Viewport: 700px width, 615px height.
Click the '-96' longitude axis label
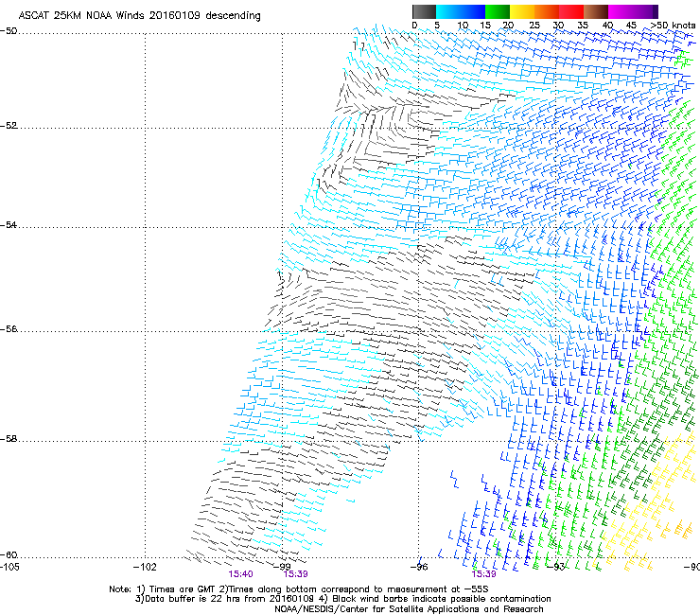coord(418,567)
